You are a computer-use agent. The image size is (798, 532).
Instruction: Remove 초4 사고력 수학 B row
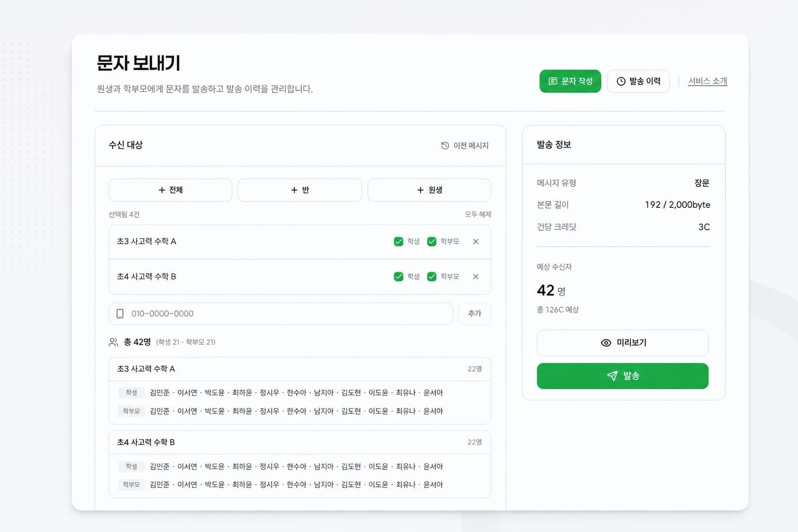pos(475,277)
